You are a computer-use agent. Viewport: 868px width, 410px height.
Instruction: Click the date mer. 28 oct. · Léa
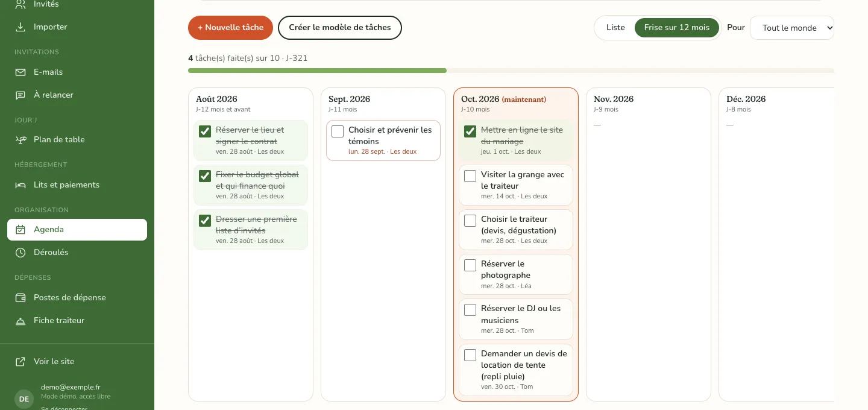click(x=506, y=286)
